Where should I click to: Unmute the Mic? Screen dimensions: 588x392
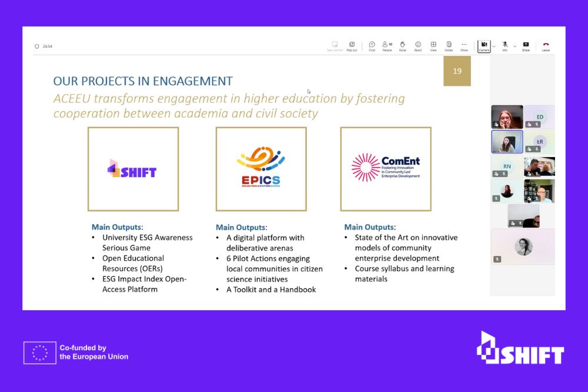505,46
